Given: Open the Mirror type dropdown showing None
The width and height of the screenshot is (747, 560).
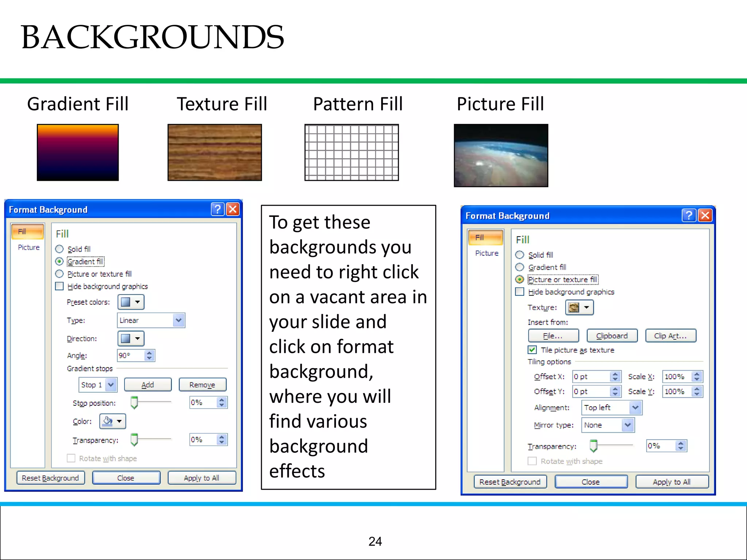Looking at the screenshot, I should tap(627, 425).
